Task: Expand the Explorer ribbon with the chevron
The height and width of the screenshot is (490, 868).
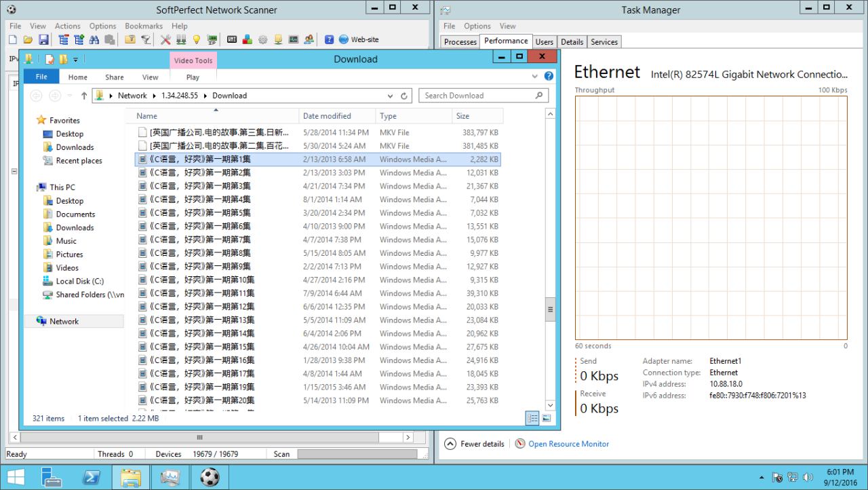Action: point(535,77)
